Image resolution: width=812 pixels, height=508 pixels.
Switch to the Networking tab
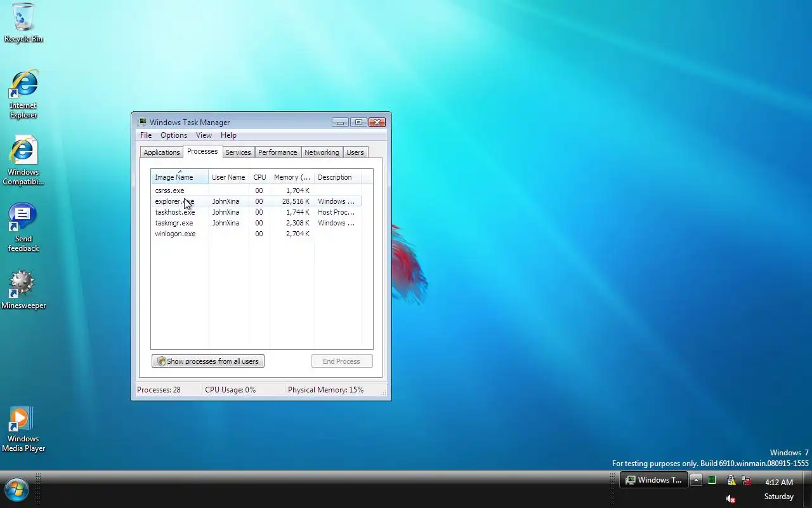point(322,152)
